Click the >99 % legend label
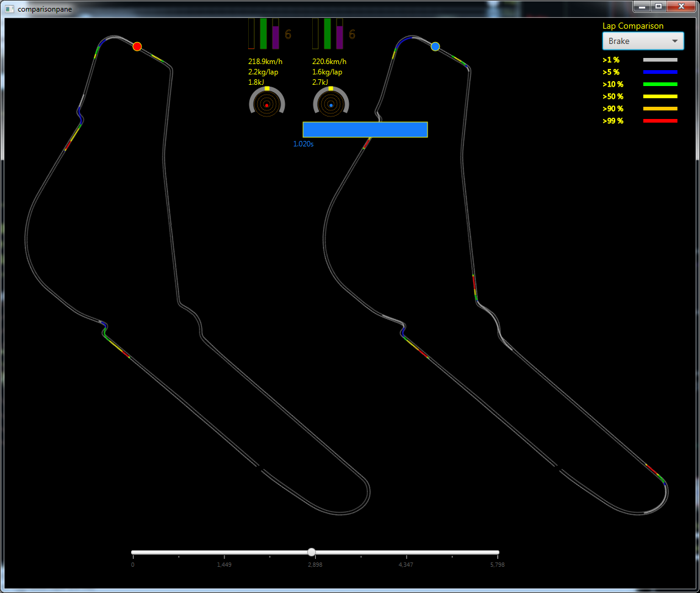 point(613,121)
